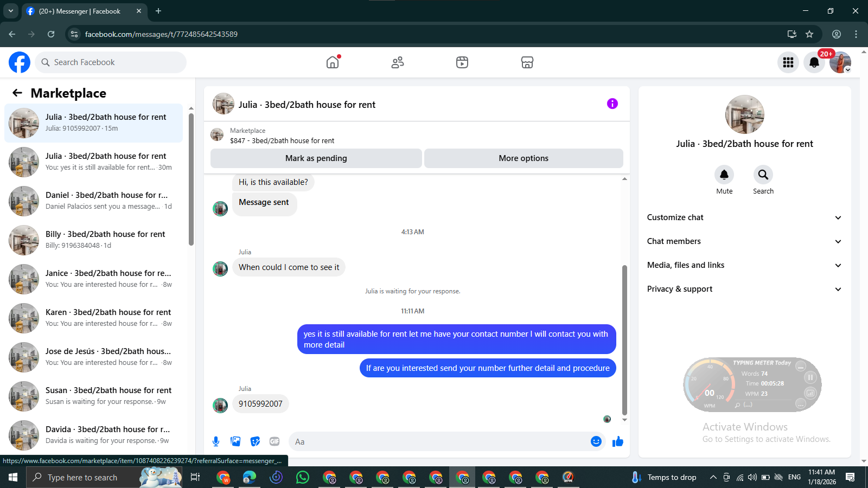
Task: Open the Marketplace storefront icon
Action: click(527, 62)
